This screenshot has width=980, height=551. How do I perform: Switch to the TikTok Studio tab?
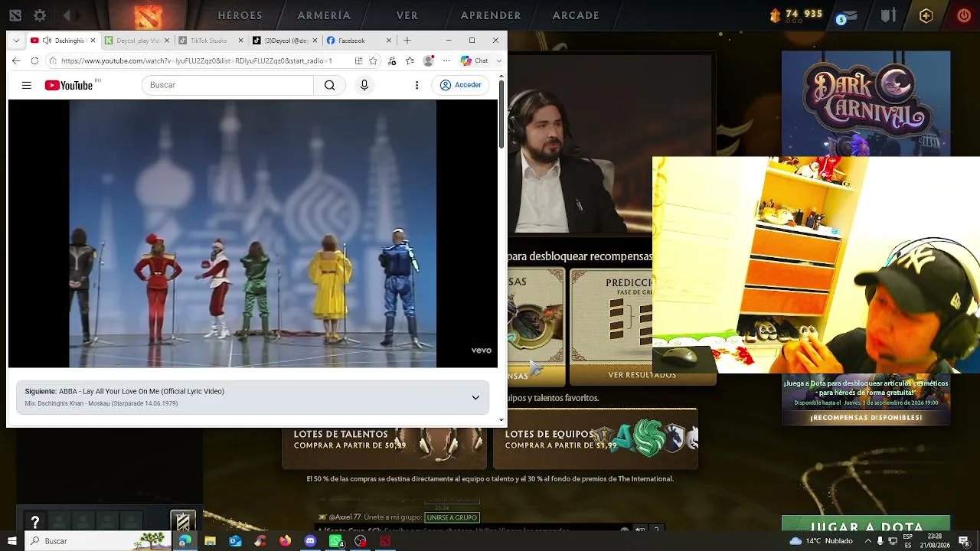point(210,41)
